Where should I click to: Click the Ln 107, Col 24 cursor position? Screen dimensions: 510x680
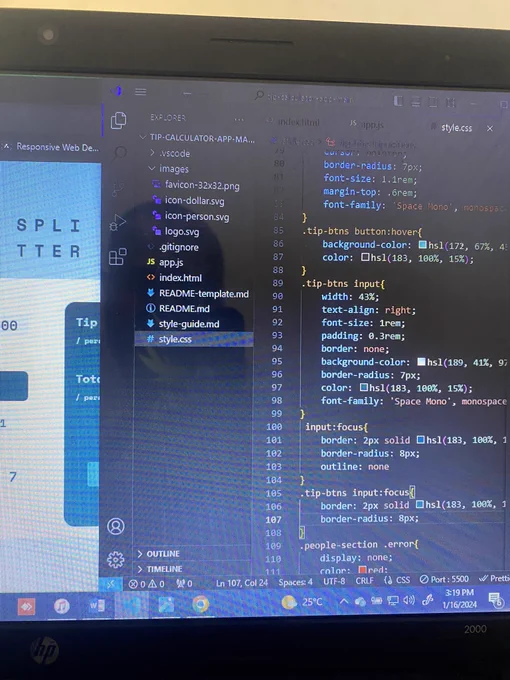242,583
